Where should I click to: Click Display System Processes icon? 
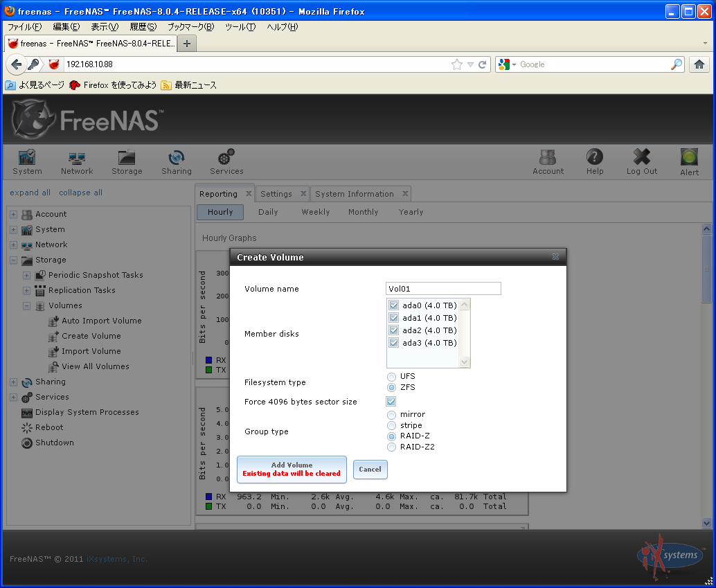(27, 413)
